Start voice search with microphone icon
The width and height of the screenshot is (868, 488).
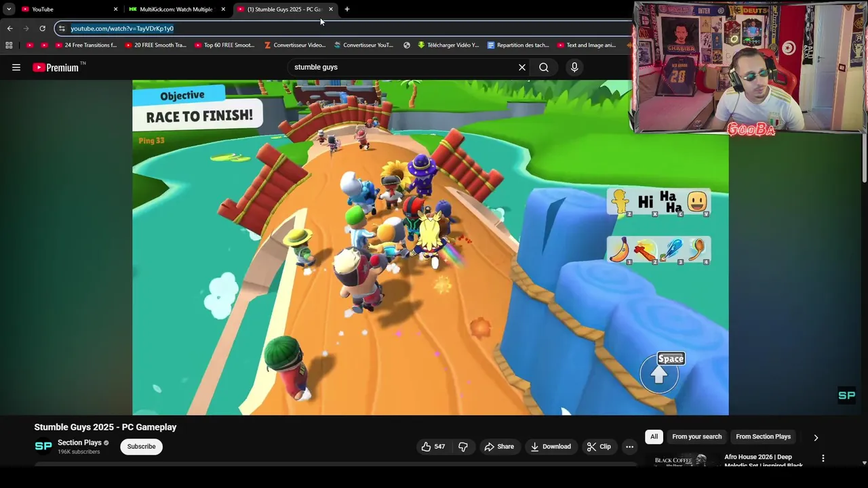click(x=574, y=67)
